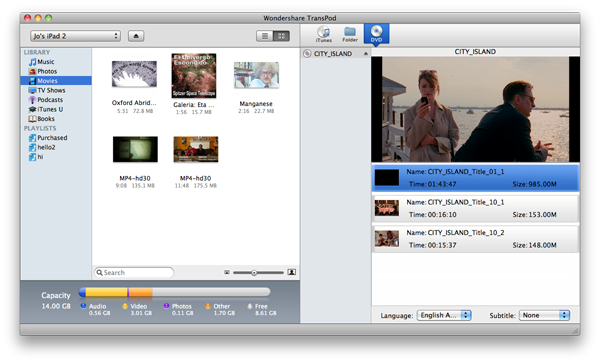Select Movies in the library sidebar
Image resolution: width=600 pixels, height=363 pixels.
pyautogui.click(x=56, y=81)
